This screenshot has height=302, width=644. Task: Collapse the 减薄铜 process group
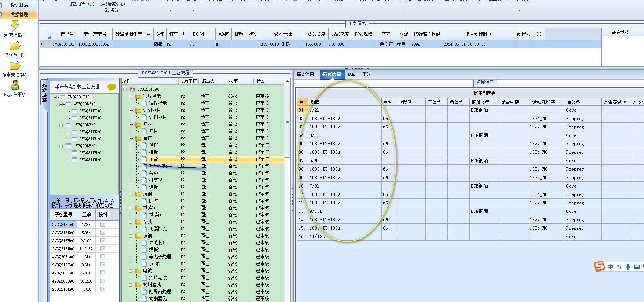tap(131, 208)
